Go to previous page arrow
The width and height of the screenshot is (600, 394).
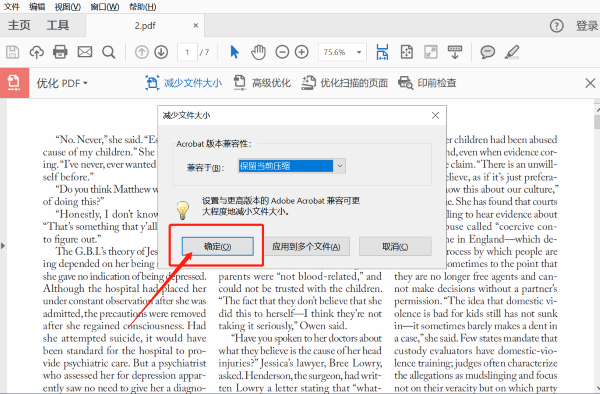[142, 52]
